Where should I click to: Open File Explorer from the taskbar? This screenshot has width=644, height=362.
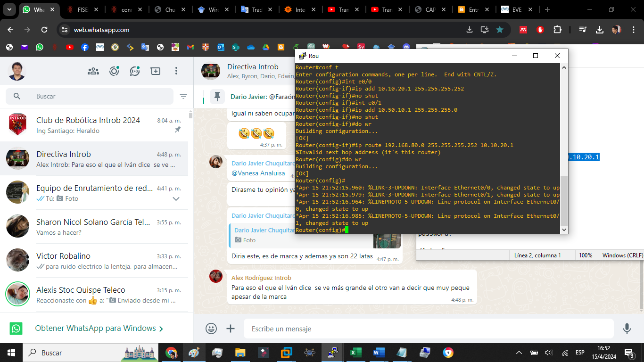pyautogui.click(x=240, y=353)
